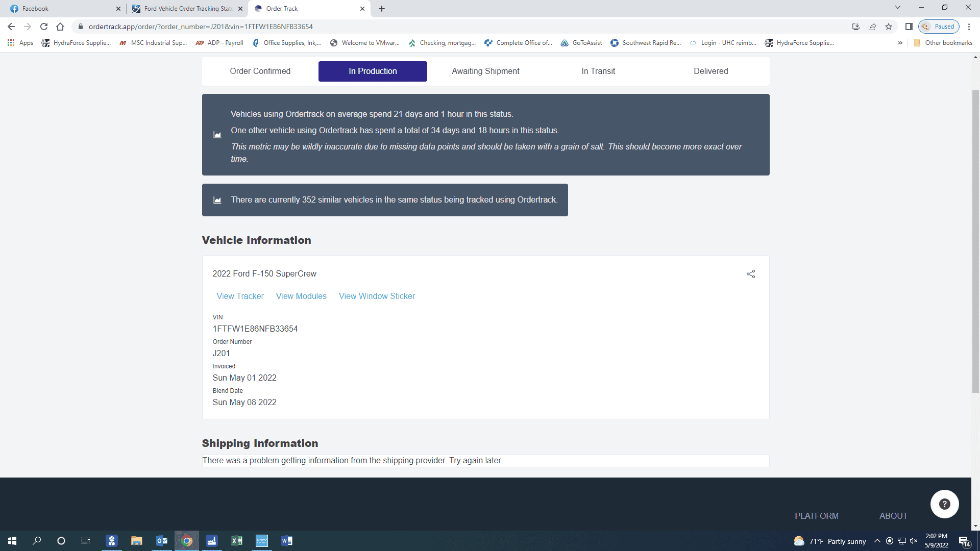This screenshot has height=551, width=980.
Task: Click the browser back arrow
Action: click(x=11, y=27)
